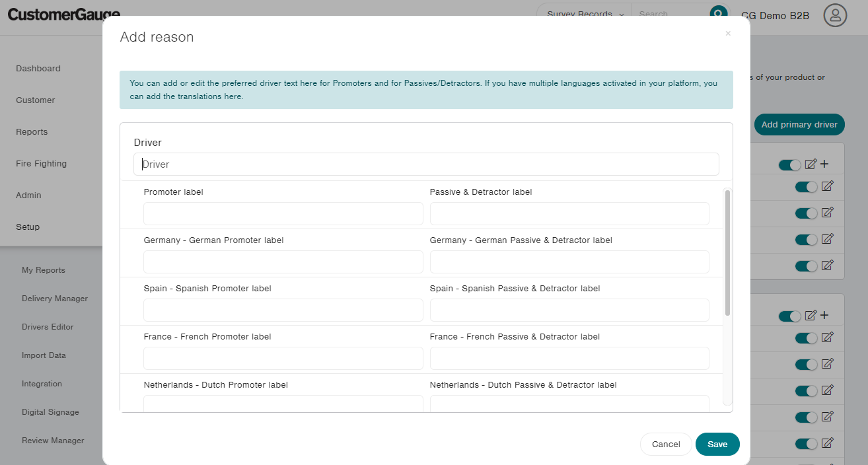Image resolution: width=868 pixels, height=465 pixels.
Task: Toggle second sub-driver switch in upper group
Action: (807, 213)
